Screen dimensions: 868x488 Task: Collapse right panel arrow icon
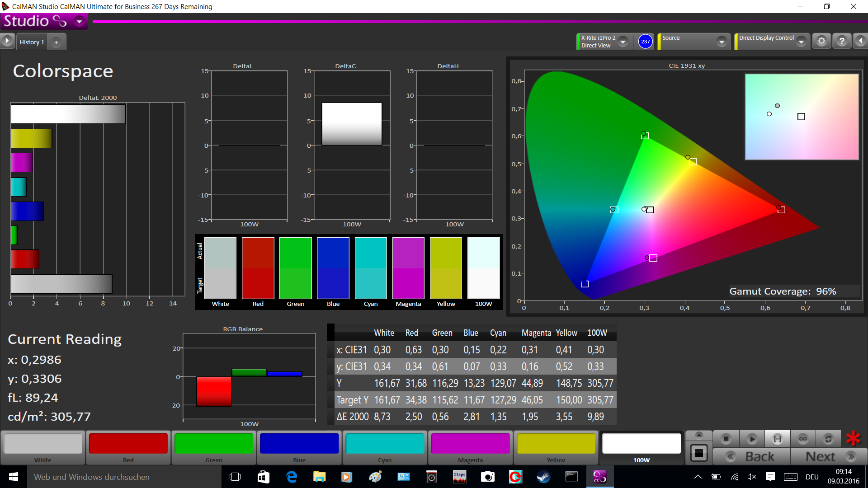click(860, 41)
